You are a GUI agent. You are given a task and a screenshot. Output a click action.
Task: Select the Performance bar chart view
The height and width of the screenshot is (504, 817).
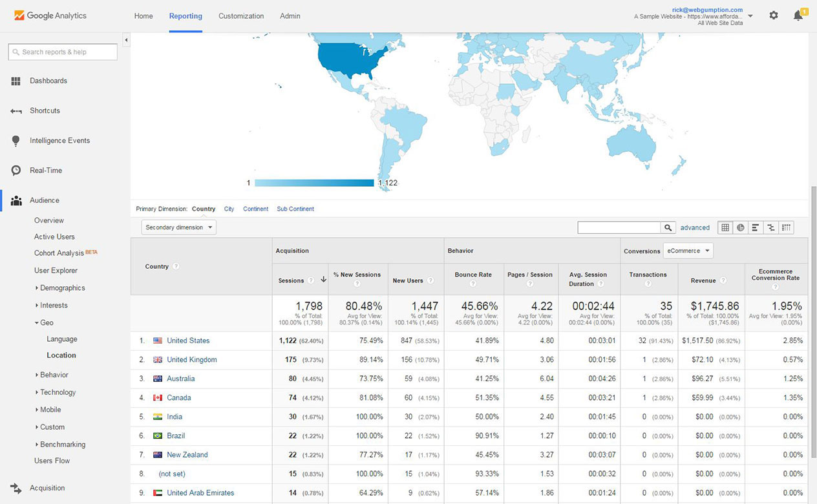(x=756, y=227)
